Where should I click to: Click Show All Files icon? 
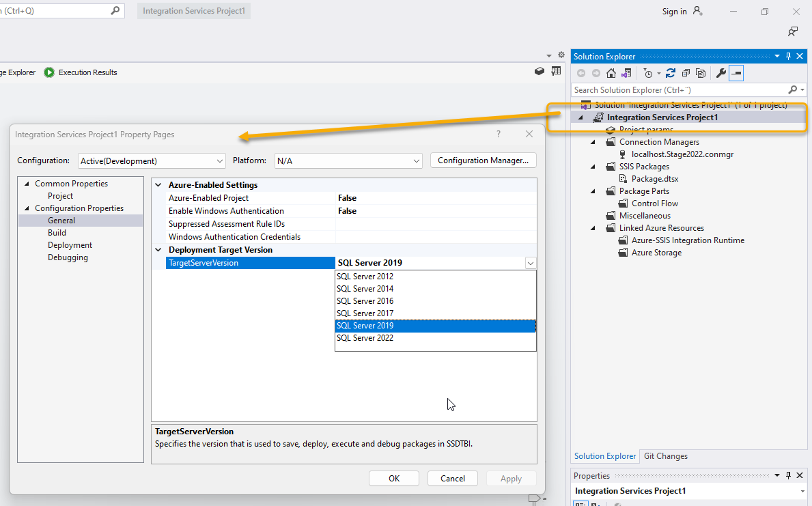701,74
